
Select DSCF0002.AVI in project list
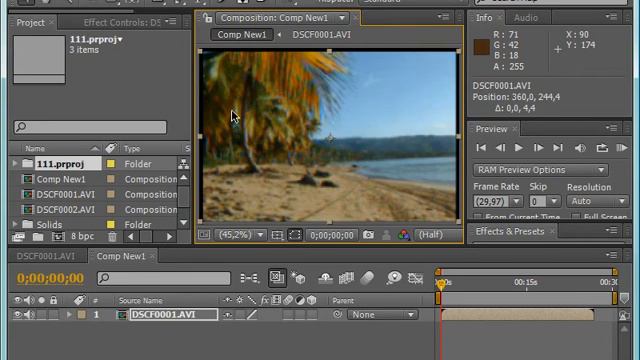65,209
